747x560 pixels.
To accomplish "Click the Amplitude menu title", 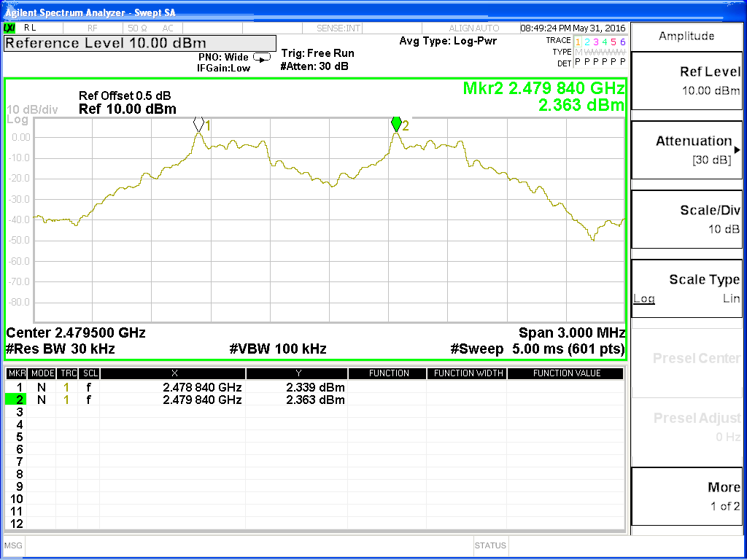I will (686, 36).
